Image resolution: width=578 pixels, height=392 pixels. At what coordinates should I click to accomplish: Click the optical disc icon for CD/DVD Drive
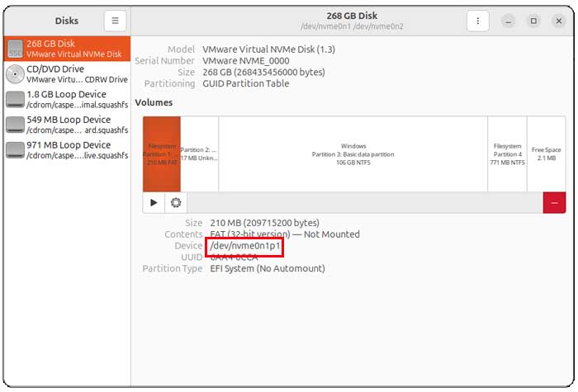(x=15, y=74)
